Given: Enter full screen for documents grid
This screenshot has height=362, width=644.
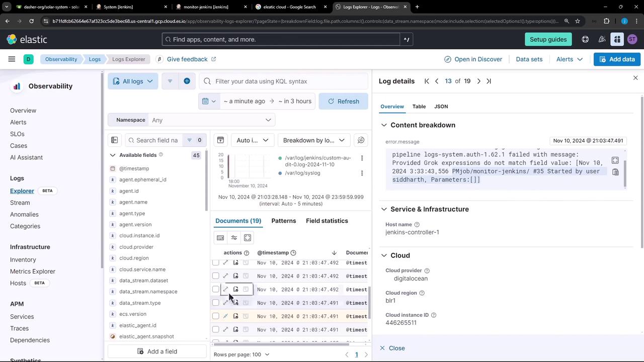Looking at the screenshot, I should [248, 238].
